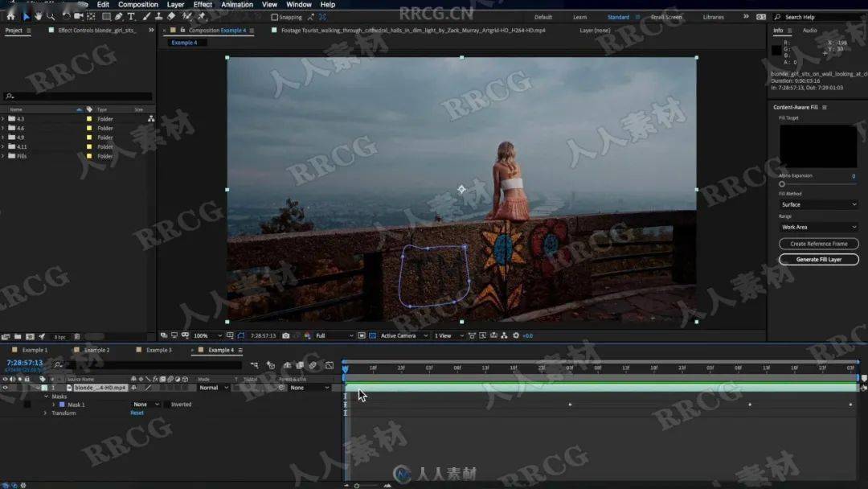868x489 pixels.
Task: Select the Pen tool in toolbar
Action: [x=118, y=16]
